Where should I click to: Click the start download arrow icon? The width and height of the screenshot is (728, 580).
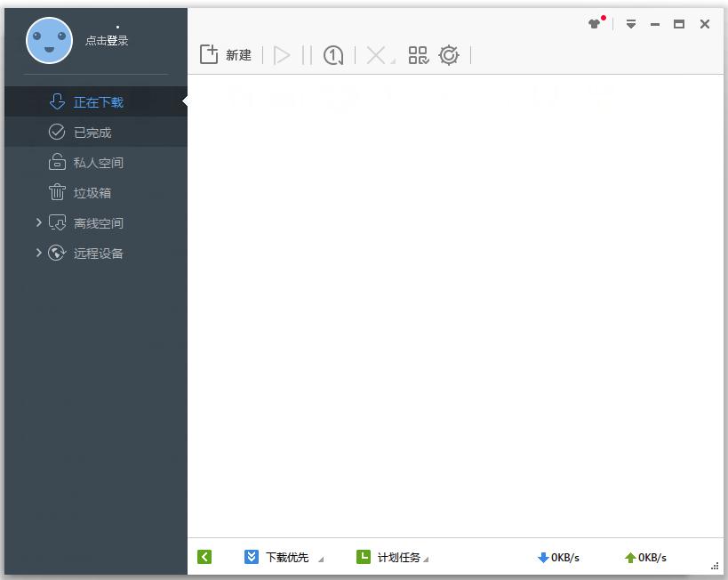[283, 54]
